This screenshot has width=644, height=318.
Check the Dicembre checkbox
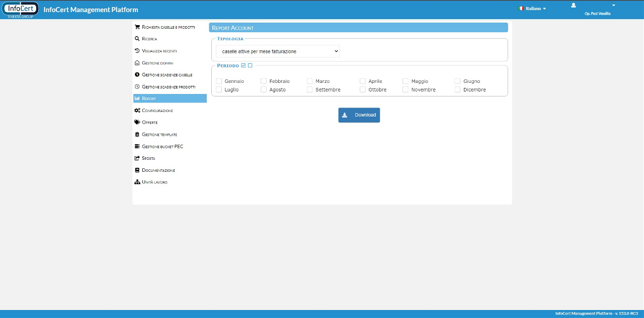(457, 90)
